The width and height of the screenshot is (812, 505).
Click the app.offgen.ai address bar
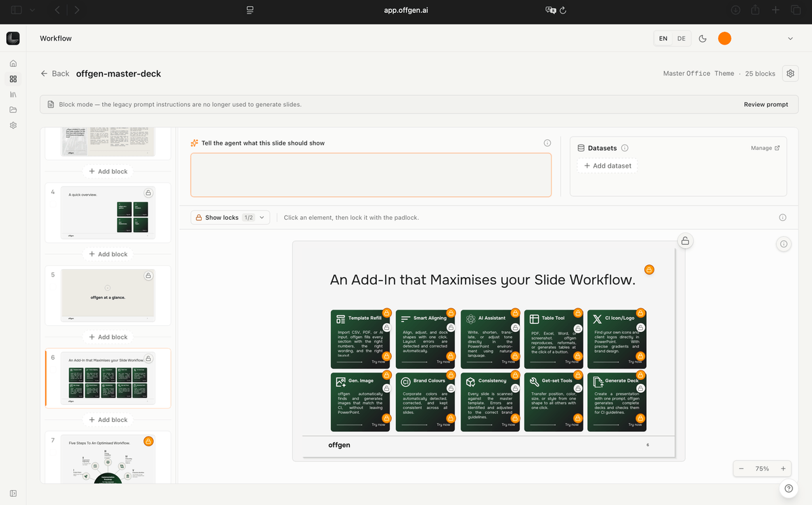tap(406, 10)
